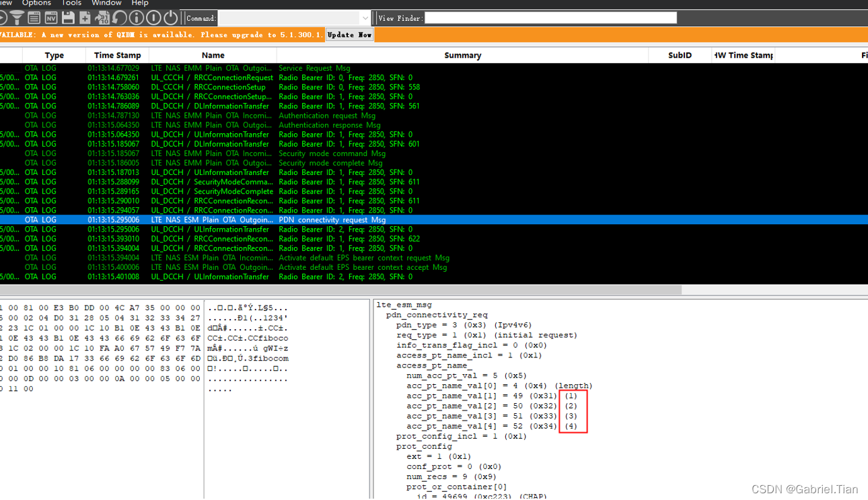Click the power toolbar icon
Image resolution: width=868 pixels, height=500 pixels.
[171, 18]
